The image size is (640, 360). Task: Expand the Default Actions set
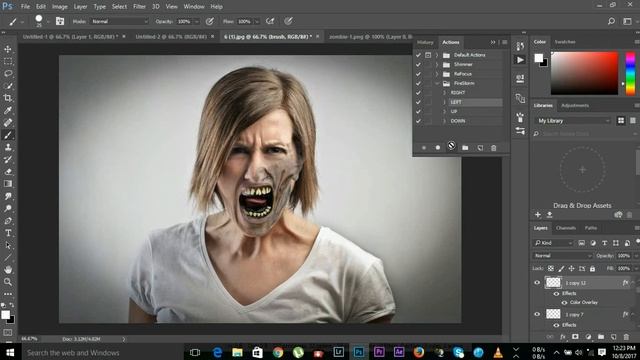(x=437, y=55)
